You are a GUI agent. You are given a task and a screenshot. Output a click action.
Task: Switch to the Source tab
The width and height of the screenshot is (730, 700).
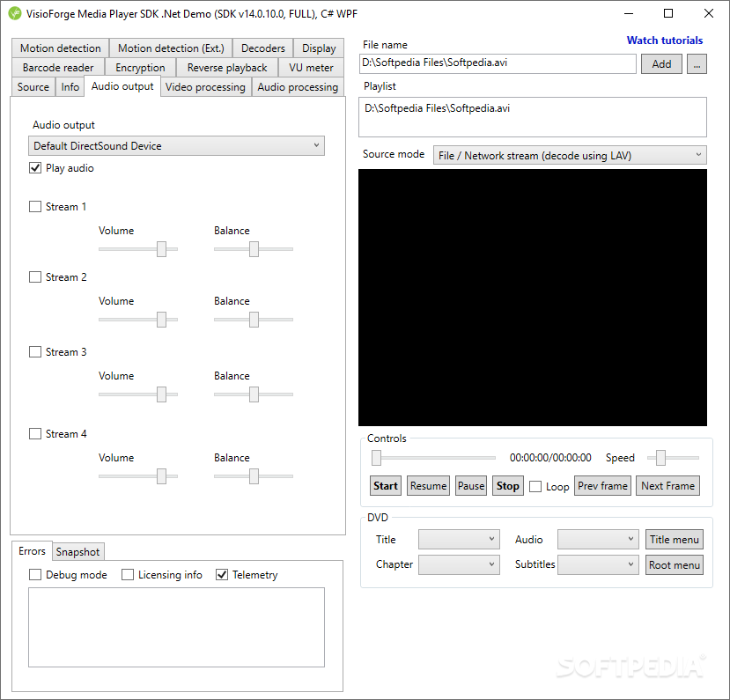(33, 87)
